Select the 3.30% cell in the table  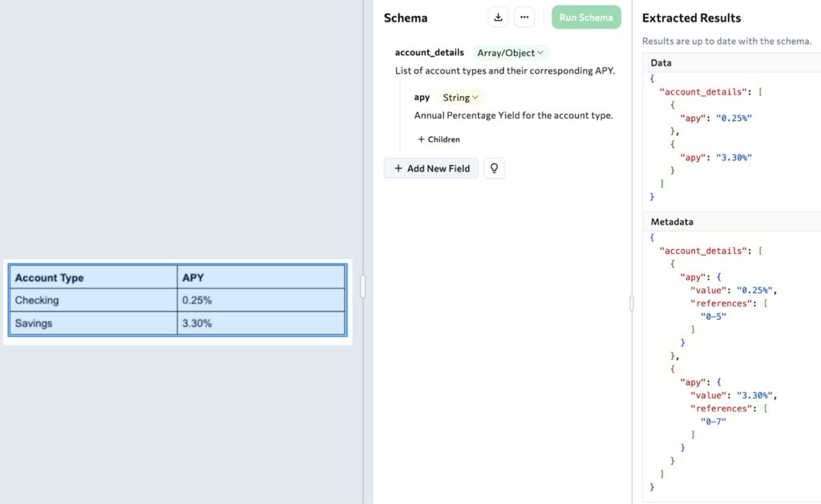pyautogui.click(x=261, y=324)
